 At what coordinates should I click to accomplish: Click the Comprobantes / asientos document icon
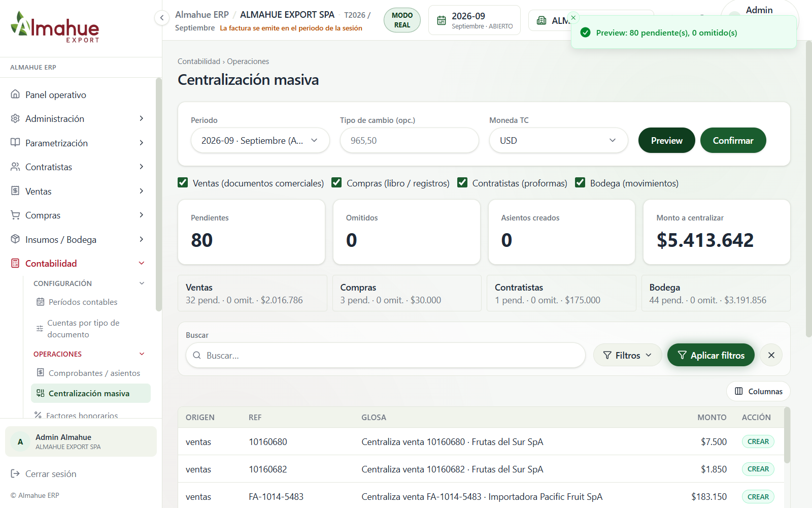tap(40, 373)
